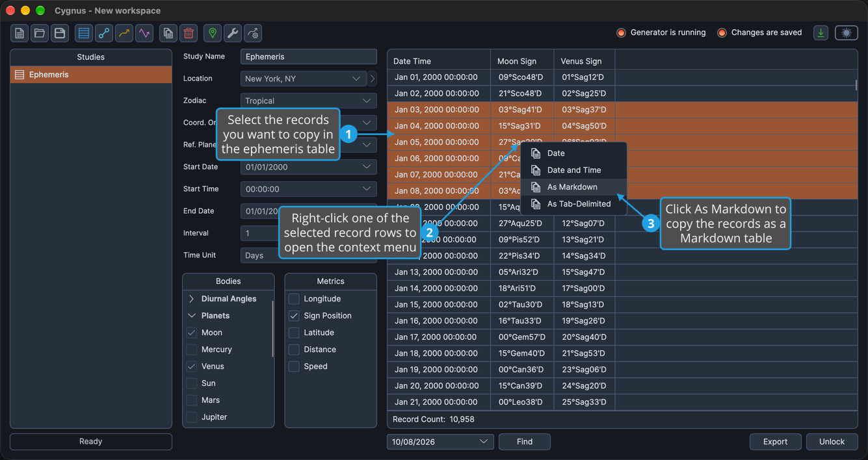Click the Generator is running indicator light
The width and height of the screenshot is (868, 460).
coord(621,32)
